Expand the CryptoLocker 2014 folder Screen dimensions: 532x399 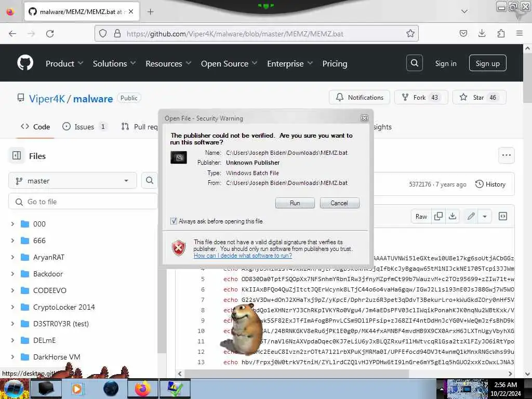point(12,307)
